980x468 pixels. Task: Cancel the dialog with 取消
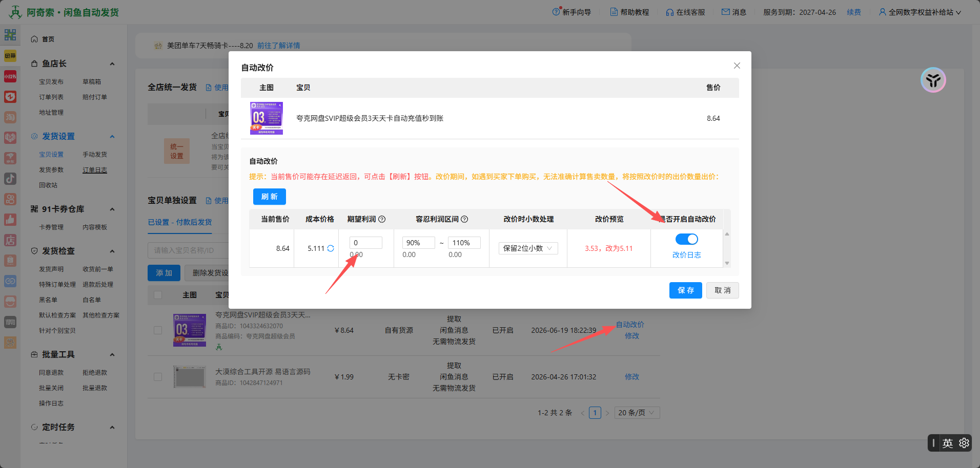click(x=723, y=290)
